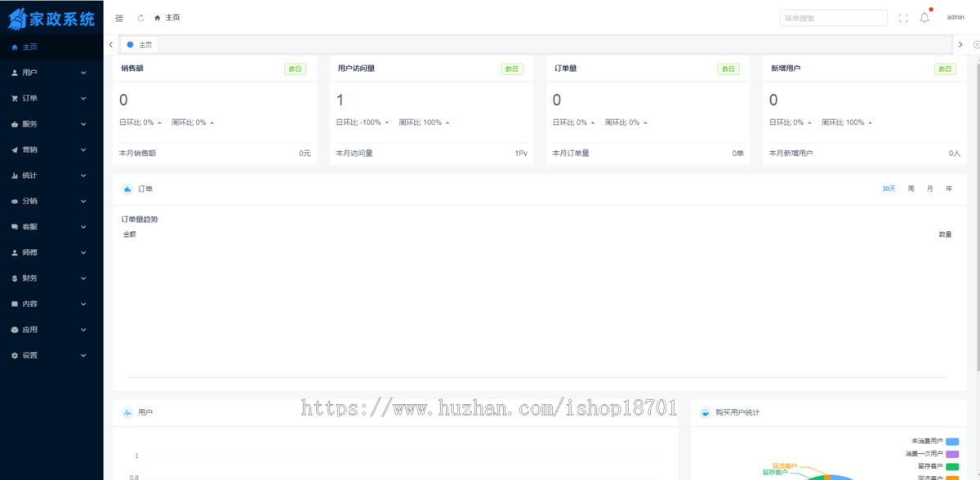Click the 设置 gear icon in sidebar
The image size is (980, 480).
pyautogui.click(x=15, y=355)
